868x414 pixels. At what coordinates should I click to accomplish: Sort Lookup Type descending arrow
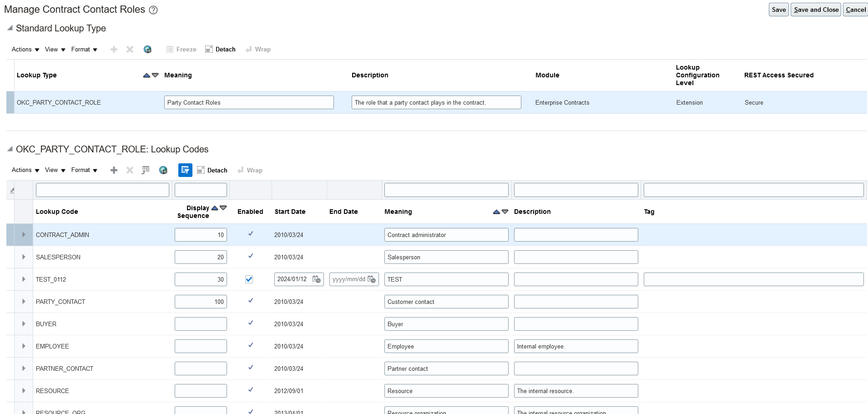tap(155, 76)
